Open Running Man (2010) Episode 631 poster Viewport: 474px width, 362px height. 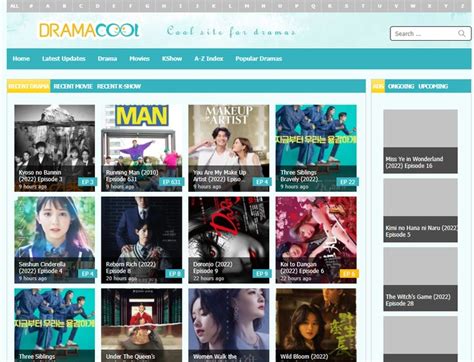[142, 148]
